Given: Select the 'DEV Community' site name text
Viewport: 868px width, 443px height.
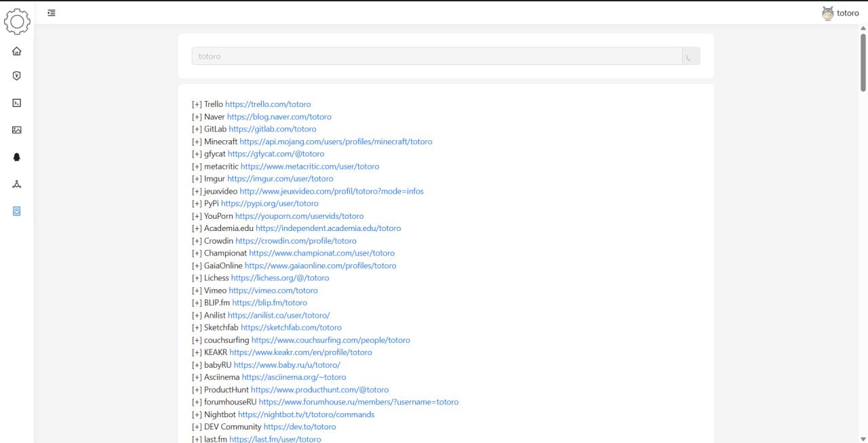Looking at the screenshot, I should 233,427.
